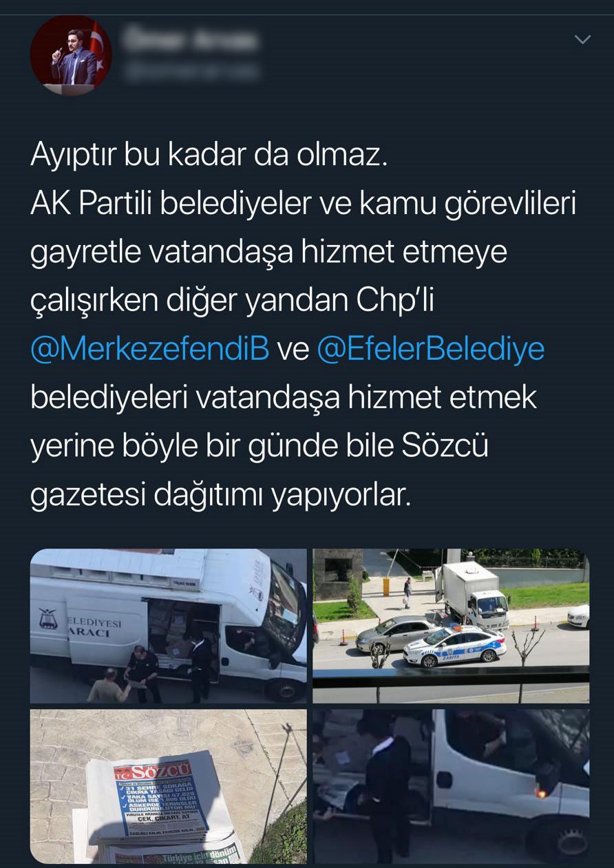This screenshot has height=868, width=614.
Task: Click the silver sedan in street photo
Action: click(x=395, y=633)
